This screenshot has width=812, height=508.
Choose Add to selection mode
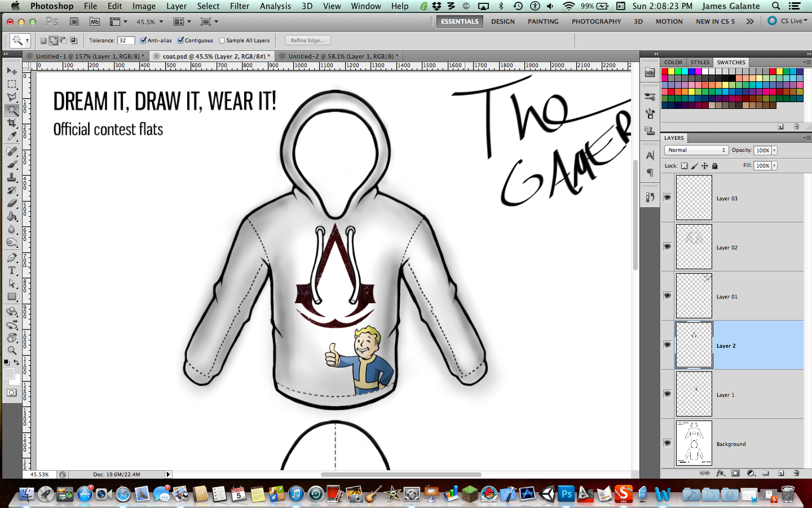tap(54, 40)
